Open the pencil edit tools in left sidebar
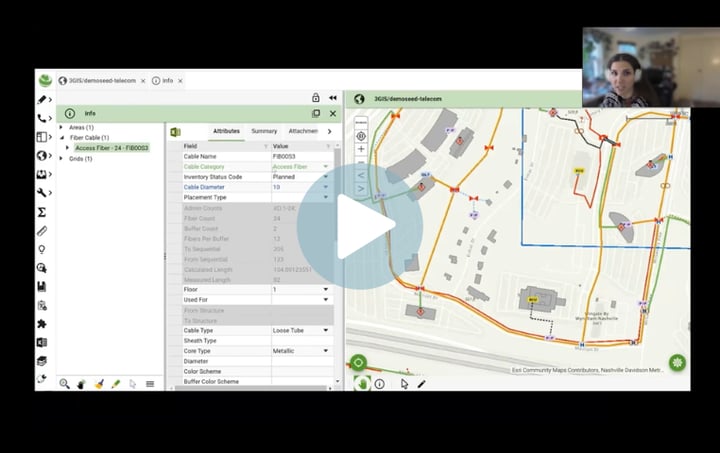Image resolution: width=720 pixels, height=453 pixels. (x=42, y=100)
